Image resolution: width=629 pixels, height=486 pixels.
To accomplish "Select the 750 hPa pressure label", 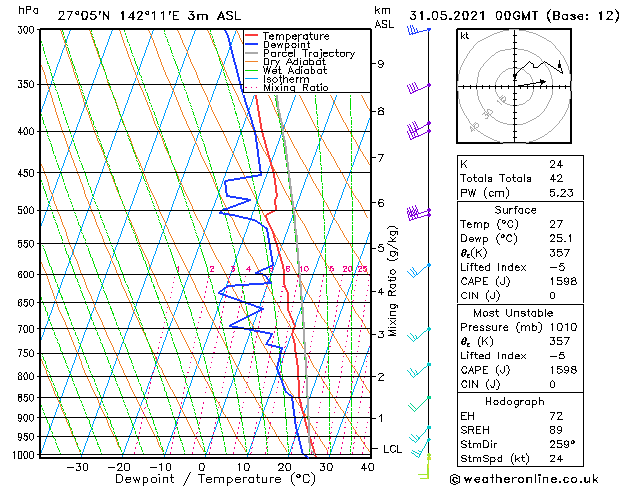I will tap(28, 354).
